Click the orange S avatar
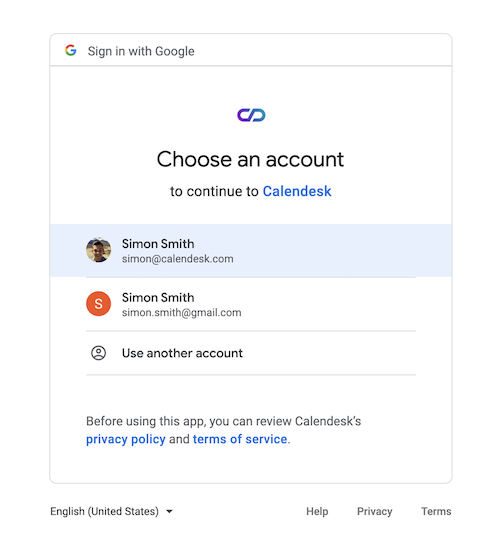 [x=99, y=304]
